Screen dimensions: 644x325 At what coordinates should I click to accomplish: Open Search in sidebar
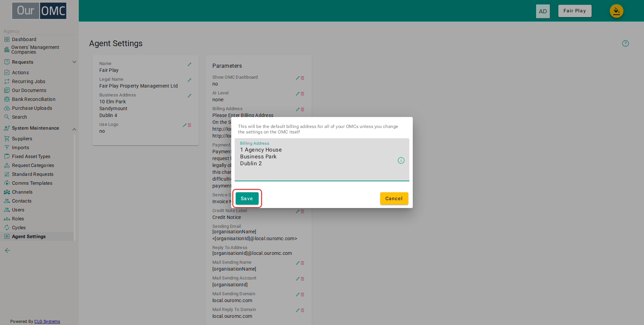19,117
